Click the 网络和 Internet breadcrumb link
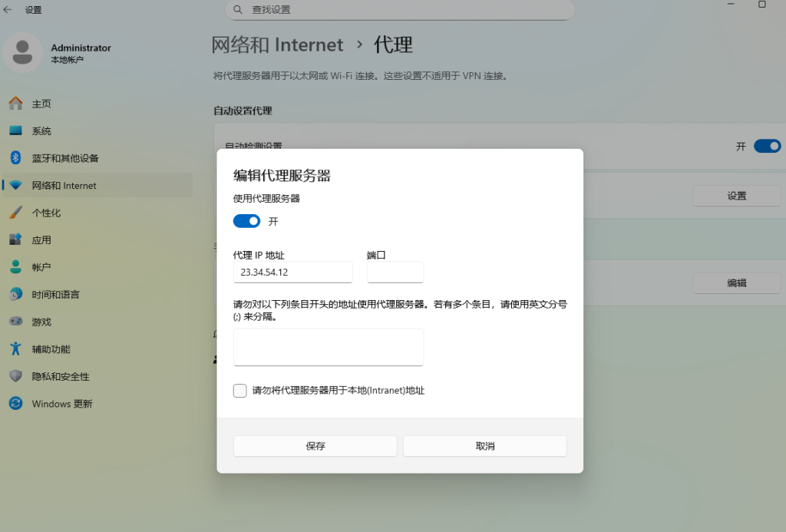This screenshot has height=532, width=786. tap(277, 45)
